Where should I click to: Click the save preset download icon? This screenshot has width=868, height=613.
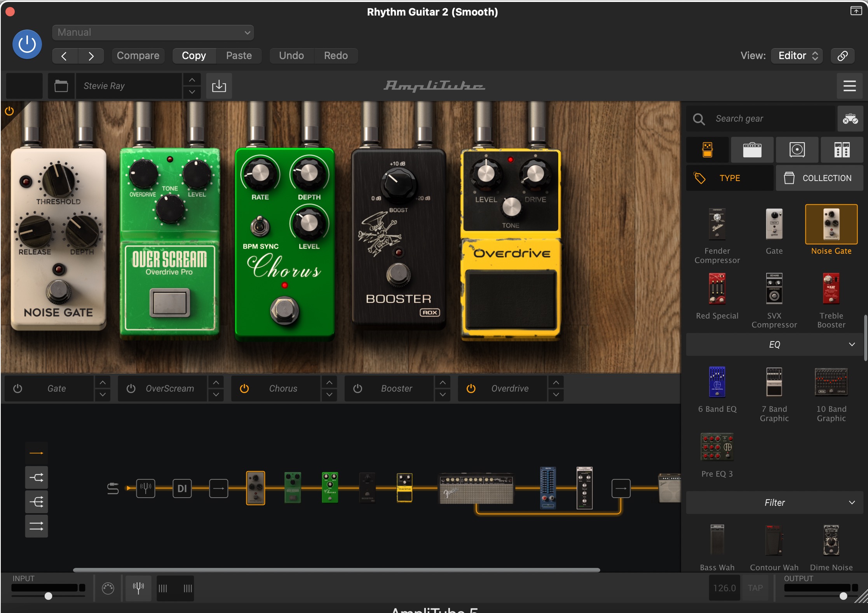point(219,86)
